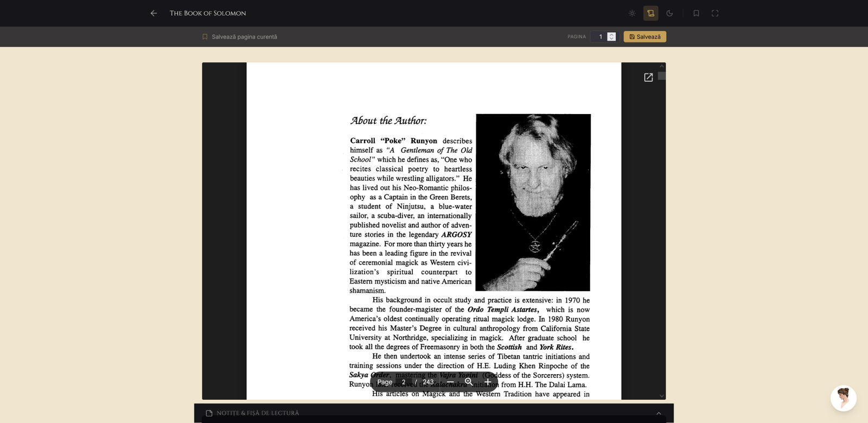
Task: Click the bookmark icon beside Salvează pagina curentă
Action: (x=205, y=37)
